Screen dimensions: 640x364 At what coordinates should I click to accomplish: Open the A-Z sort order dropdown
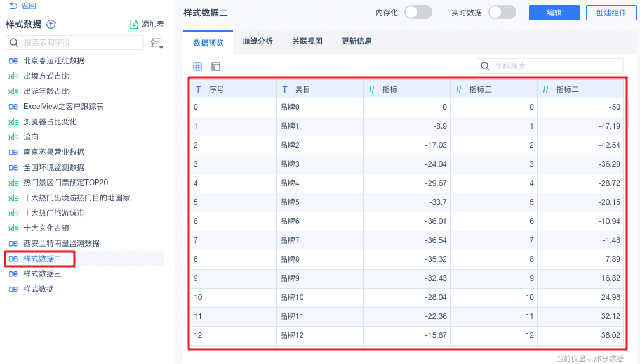(156, 43)
